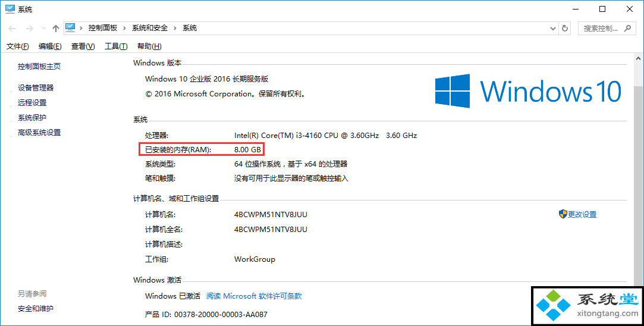Viewport: 644px width, 326px height.
Task: Select 控制面板 in the breadcrumb
Action: [x=103, y=28]
